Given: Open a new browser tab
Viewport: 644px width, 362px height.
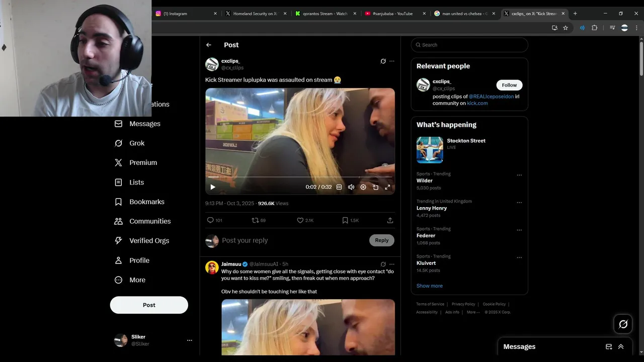Looking at the screenshot, I should pyautogui.click(x=575, y=14).
